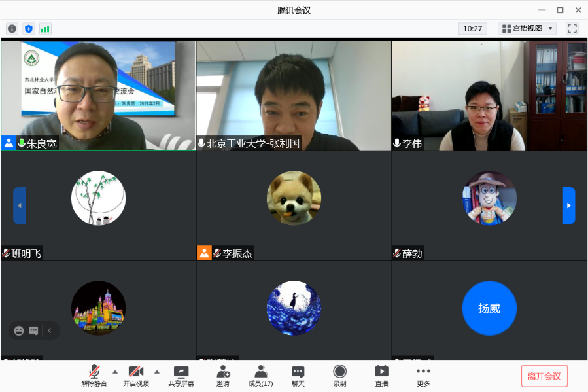Image resolution: width=588 pixels, height=392 pixels.
Task: Check the green network signal icon
Action: tap(45, 29)
